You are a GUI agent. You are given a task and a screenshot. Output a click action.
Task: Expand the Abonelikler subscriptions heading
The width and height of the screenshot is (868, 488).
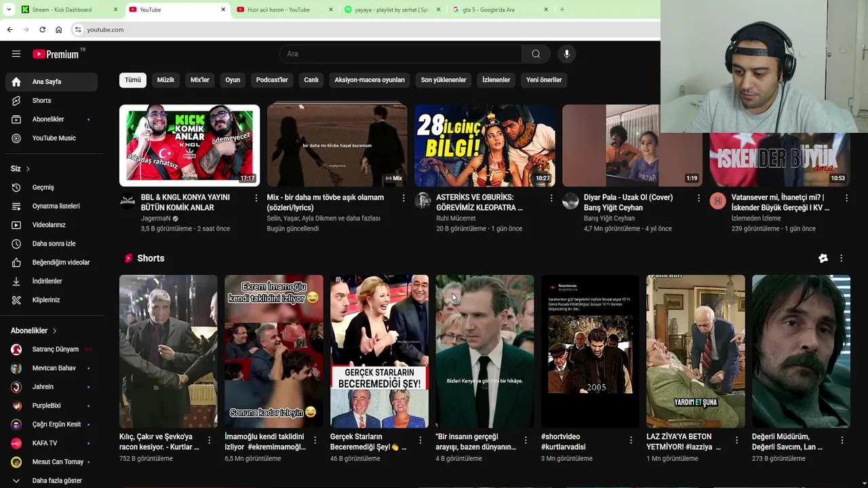click(x=34, y=331)
